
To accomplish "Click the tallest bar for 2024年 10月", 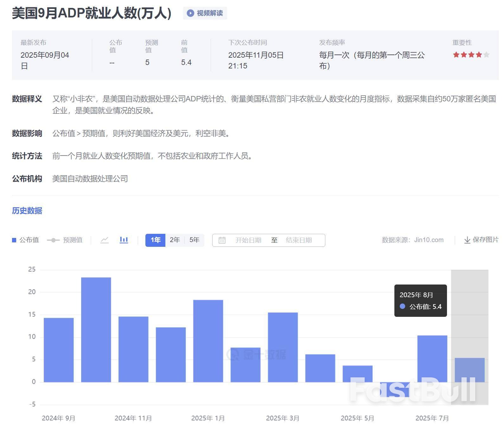I will pyautogui.click(x=96, y=329).
